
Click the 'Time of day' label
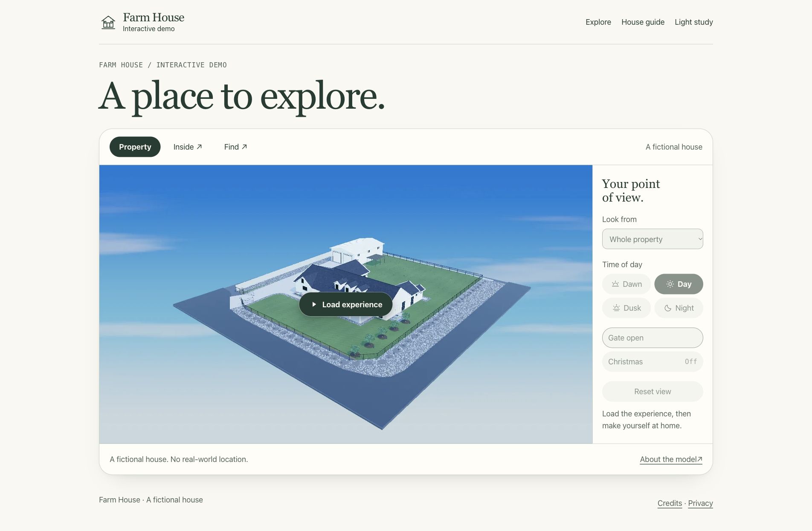click(x=622, y=264)
